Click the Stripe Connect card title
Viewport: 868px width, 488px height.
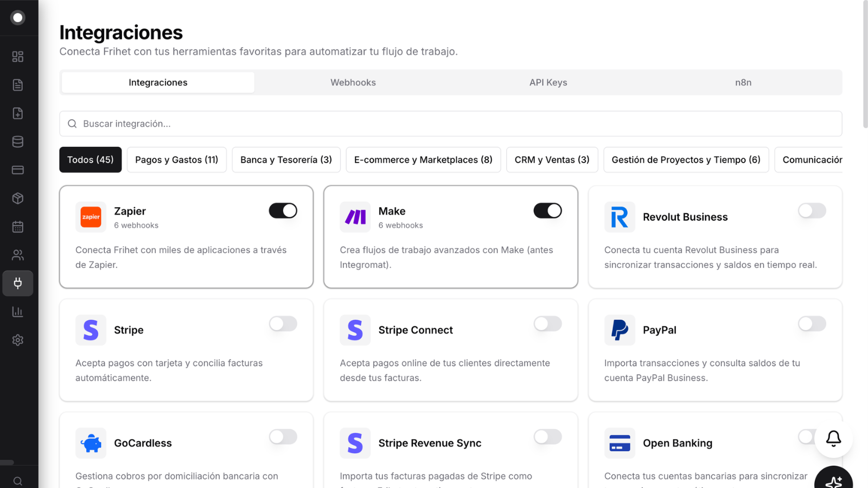click(x=416, y=330)
